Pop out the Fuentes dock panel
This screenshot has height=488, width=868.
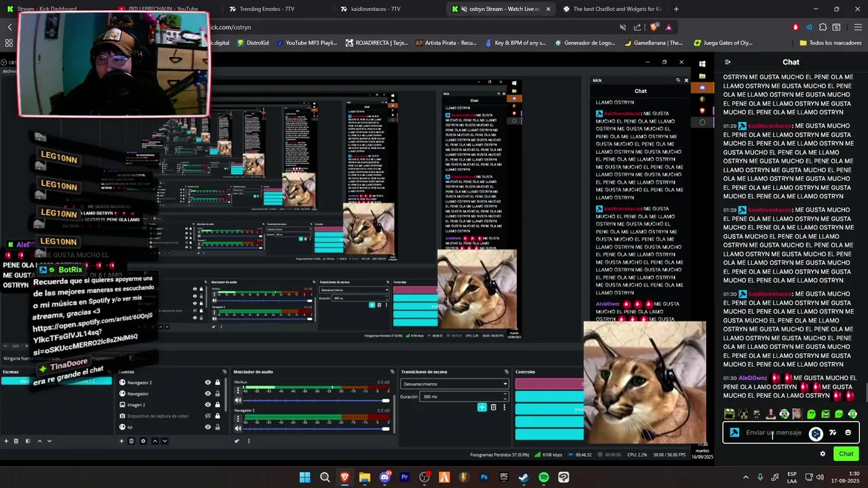(x=224, y=371)
